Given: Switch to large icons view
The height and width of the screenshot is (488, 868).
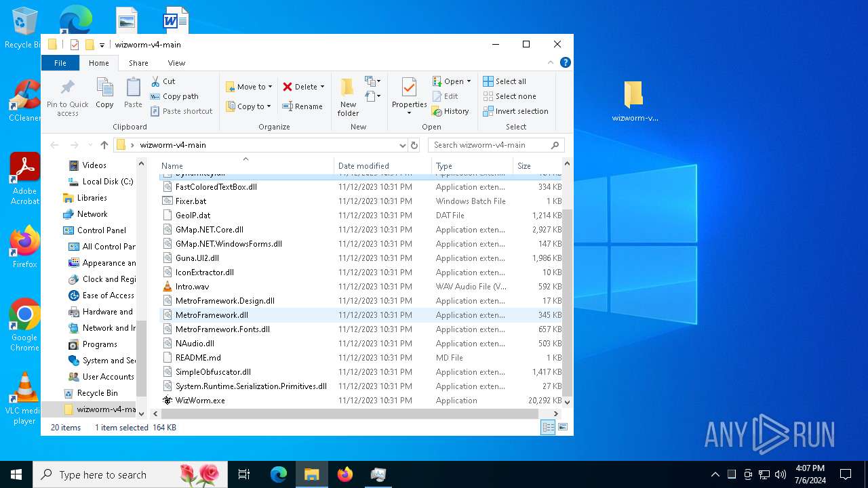Looking at the screenshot, I should 562,428.
